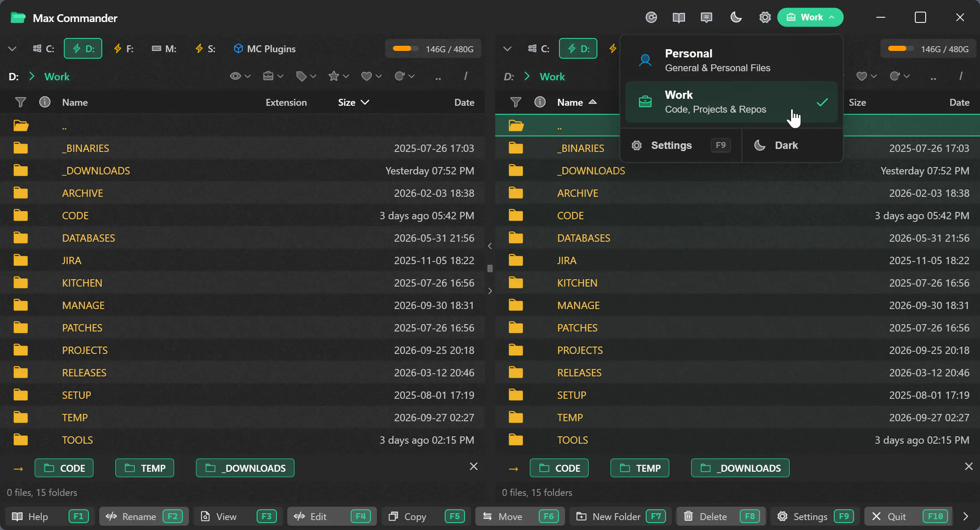Open the book/documentation icon in title bar

coord(679,18)
